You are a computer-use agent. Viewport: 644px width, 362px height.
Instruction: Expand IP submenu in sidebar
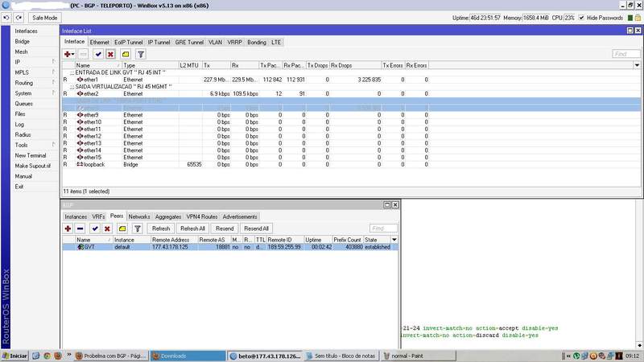[x=35, y=62]
